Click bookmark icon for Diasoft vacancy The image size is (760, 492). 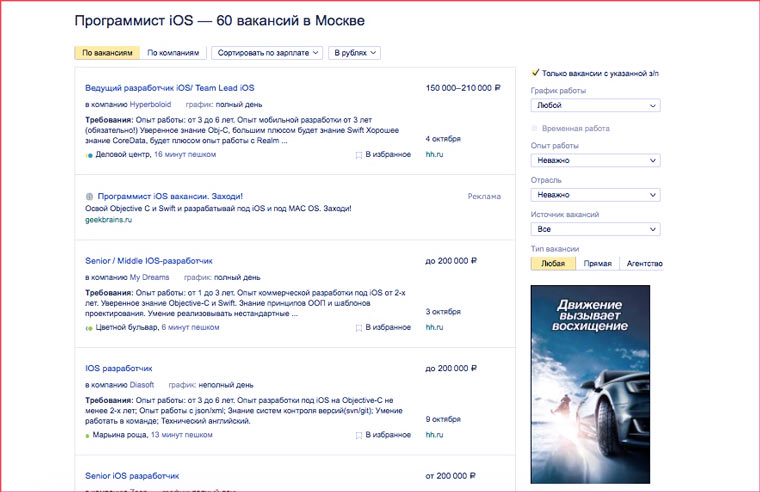(358, 435)
